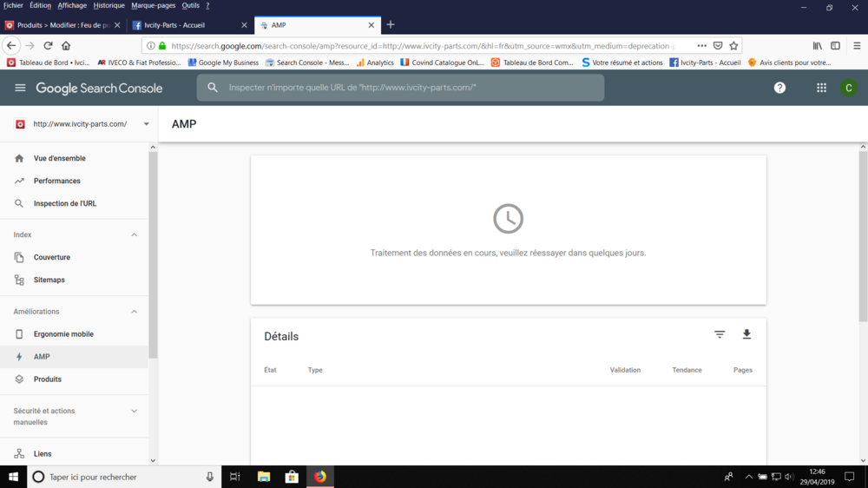Reload the current page

click(x=48, y=45)
